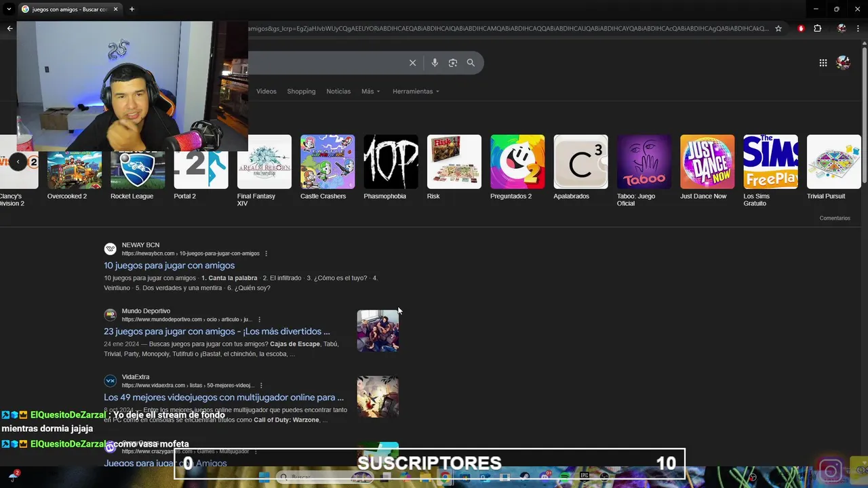868x488 pixels.
Task: Open the Chrome profile avatar in toolbar
Action: click(842, 28)
